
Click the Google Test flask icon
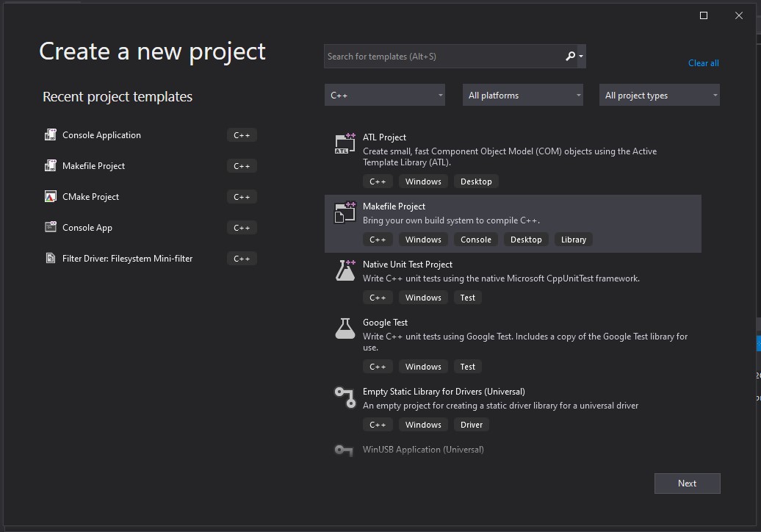(345, 328)
